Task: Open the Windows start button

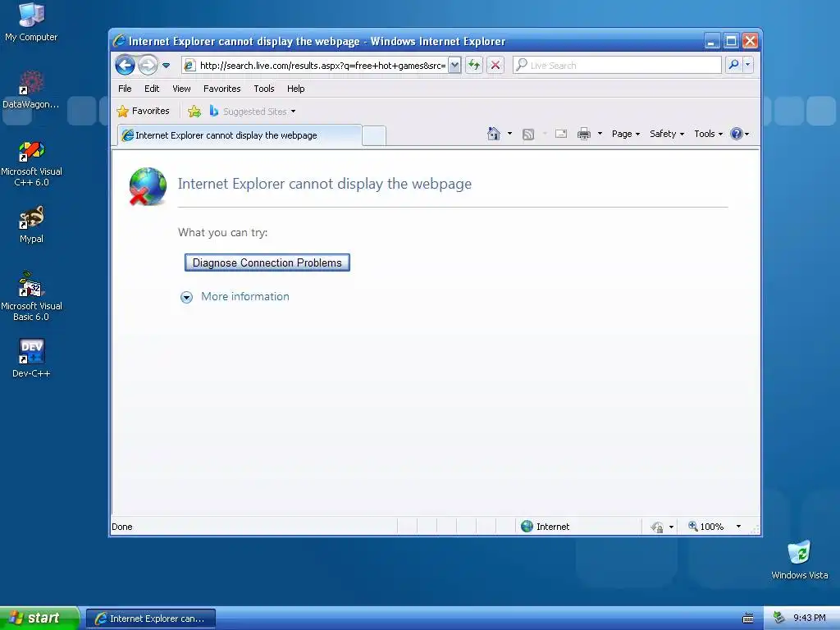Action: 39,619
